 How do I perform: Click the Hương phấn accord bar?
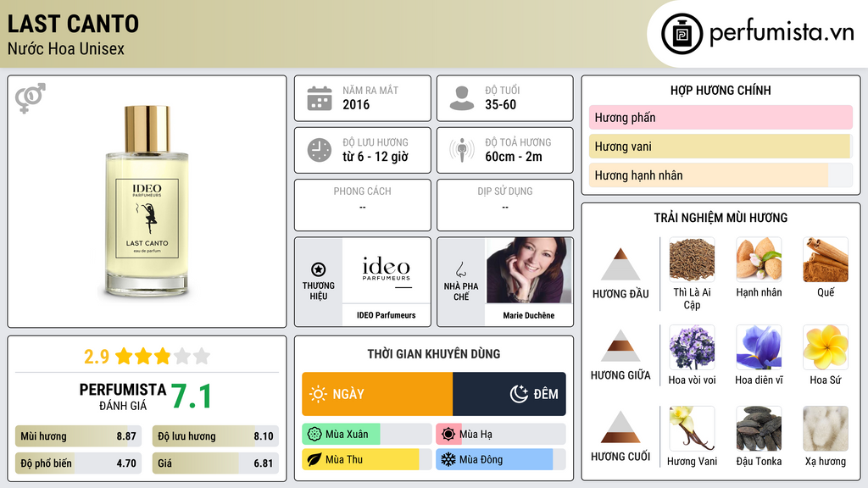(721, 117)
